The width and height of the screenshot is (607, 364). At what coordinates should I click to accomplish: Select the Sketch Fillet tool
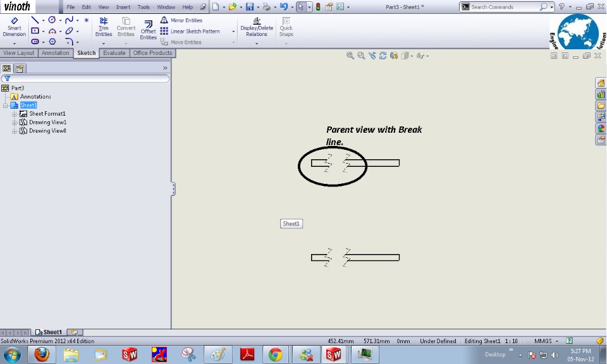pyautogui.click(x=70, y=41)
